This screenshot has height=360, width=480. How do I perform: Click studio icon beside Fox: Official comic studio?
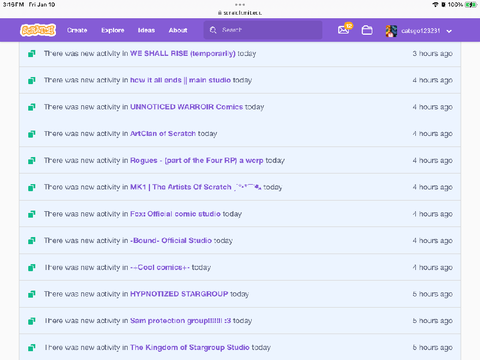point(32,214)
